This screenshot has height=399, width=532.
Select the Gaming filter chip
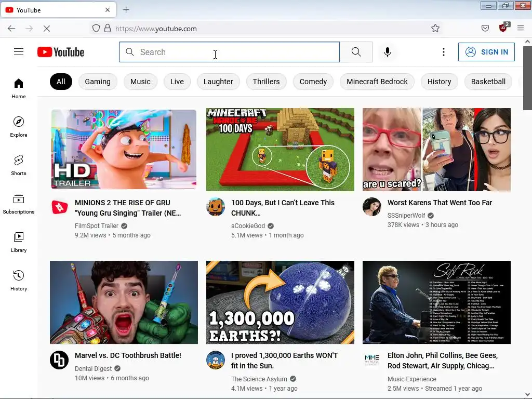(x=98, y=82)
